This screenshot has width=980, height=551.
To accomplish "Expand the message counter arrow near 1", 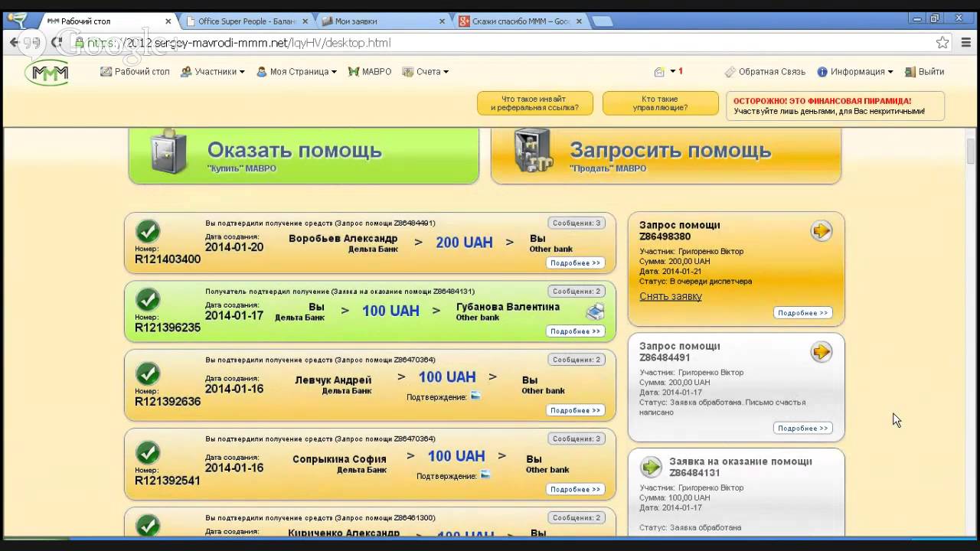I will 673,71.
